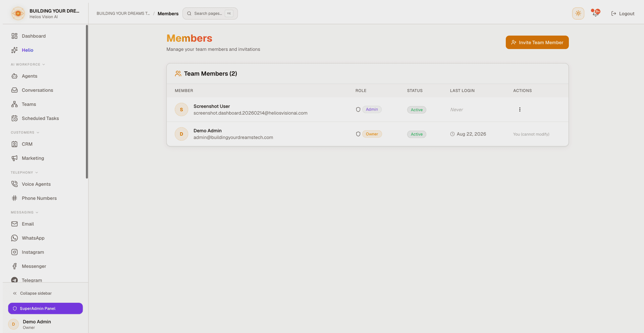
Task: Go to Phone Numbers
Action: point(45,198)
